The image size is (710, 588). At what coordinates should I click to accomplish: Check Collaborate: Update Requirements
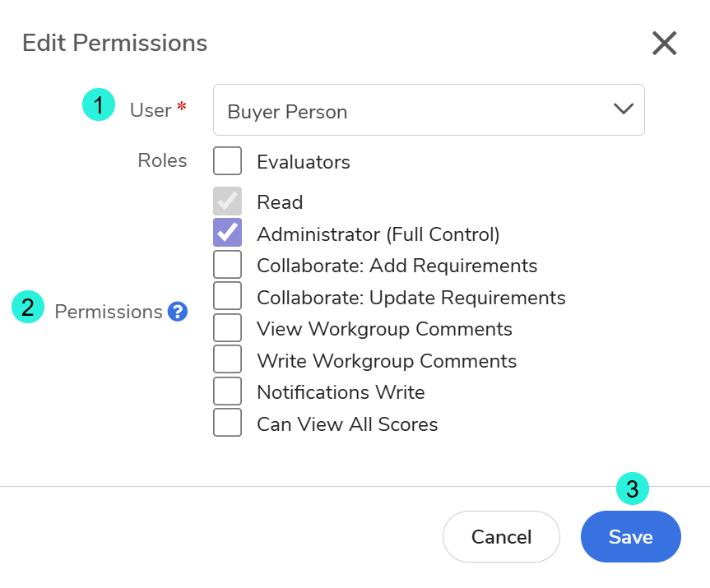click(x=227, y=296)
